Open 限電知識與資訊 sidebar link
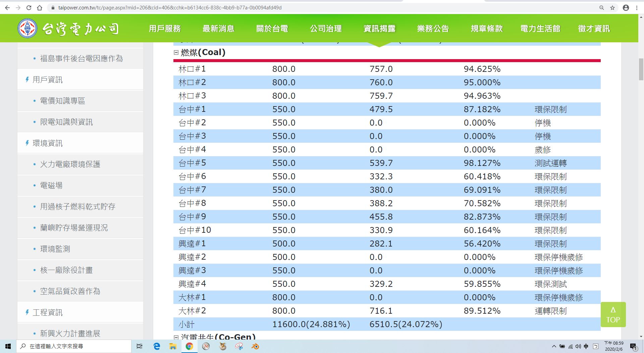Viewport: 644px width, 353px height. [x=66, y=122]
